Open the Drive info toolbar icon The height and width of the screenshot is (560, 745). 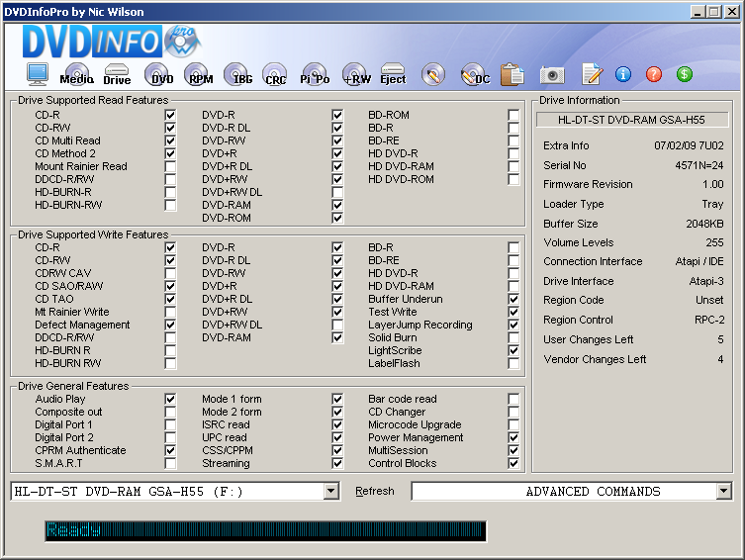pyautogui.click(x=117, y=75)
